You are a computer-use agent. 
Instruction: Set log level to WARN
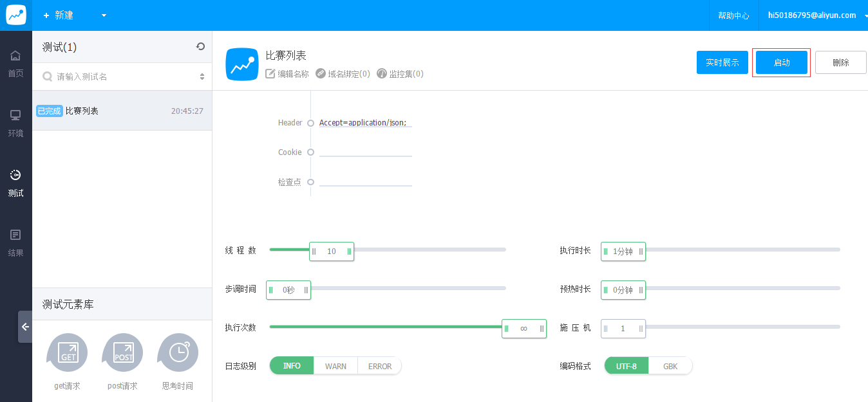(335, 366)
